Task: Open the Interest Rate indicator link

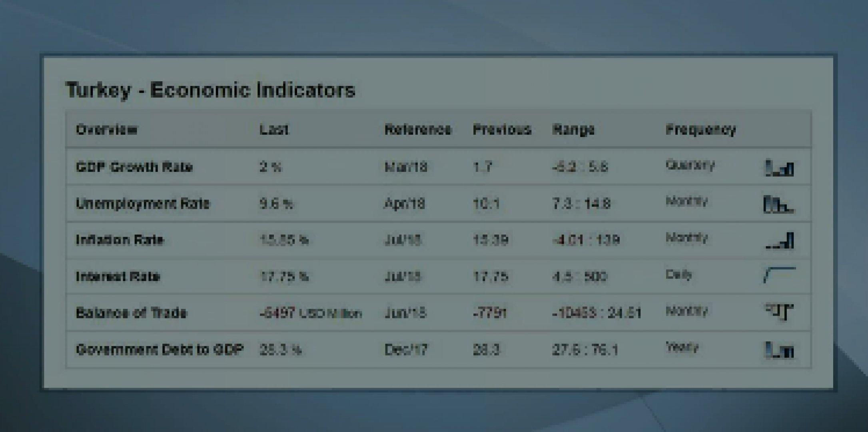Action: pos(118,276)
